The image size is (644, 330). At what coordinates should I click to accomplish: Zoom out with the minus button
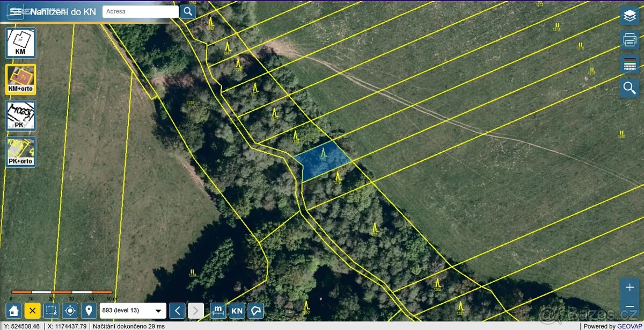(x=630, y=307)
